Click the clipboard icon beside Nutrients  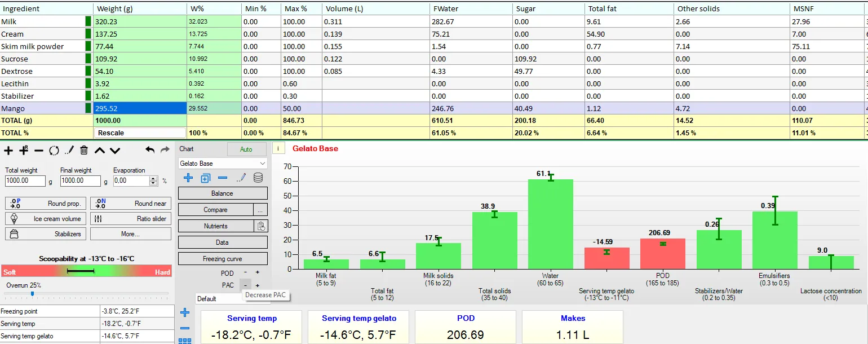pyautogui.click(x=261, y=226)
